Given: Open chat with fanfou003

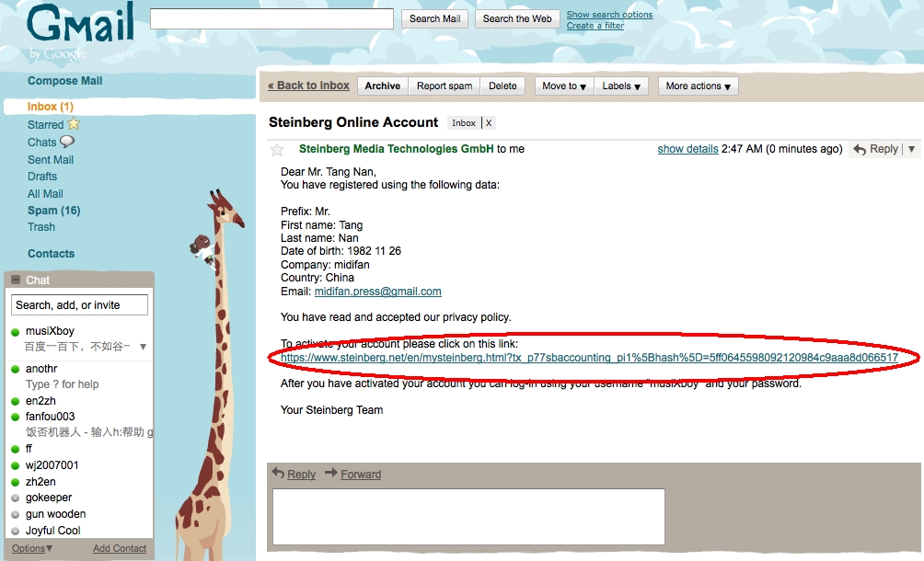Looking at the screenshot, I should click(x=50, y=417).
